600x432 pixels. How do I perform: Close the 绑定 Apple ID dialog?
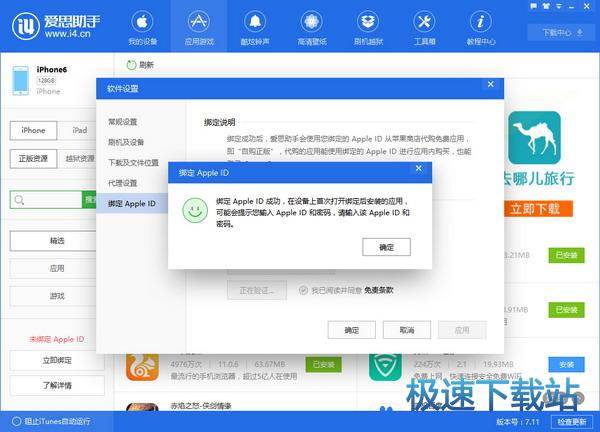pyautogui.click(x=419, y=168)
